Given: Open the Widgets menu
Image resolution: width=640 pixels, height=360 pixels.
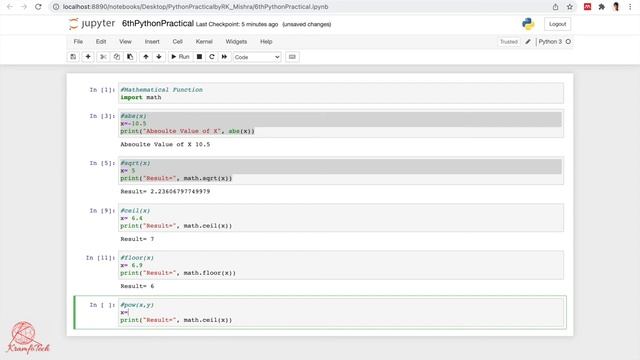Looking at the screenshot, I should (x=236, y=42).
